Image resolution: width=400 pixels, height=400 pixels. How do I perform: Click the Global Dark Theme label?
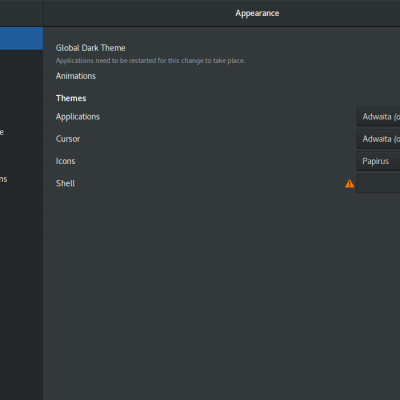(x=91, y=48)
